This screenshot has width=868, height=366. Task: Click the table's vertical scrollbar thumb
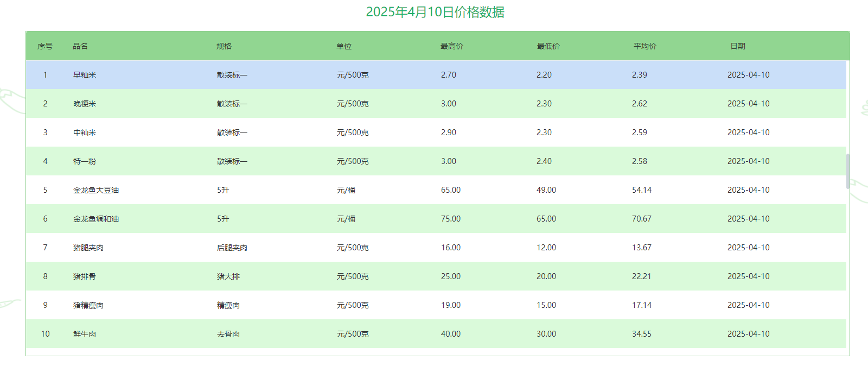tap(848, 171)
